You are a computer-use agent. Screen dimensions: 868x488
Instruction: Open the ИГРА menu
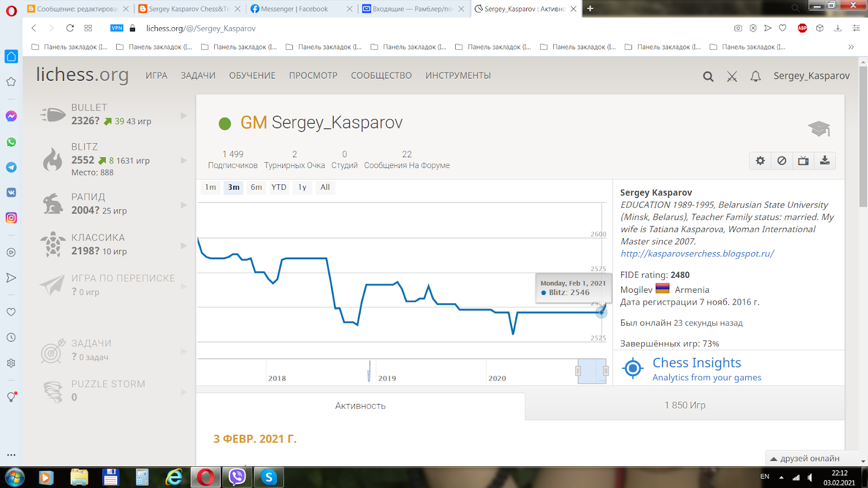[x=156, y=75]
